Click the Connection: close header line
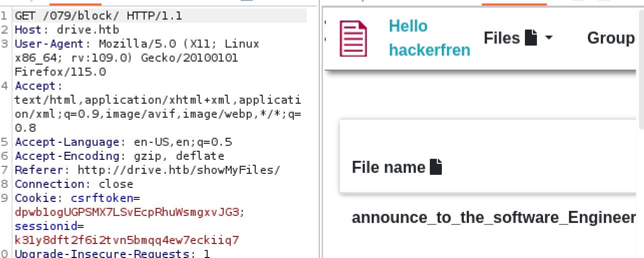The height and width of the screenshot is (258, 644). (74, 184)
